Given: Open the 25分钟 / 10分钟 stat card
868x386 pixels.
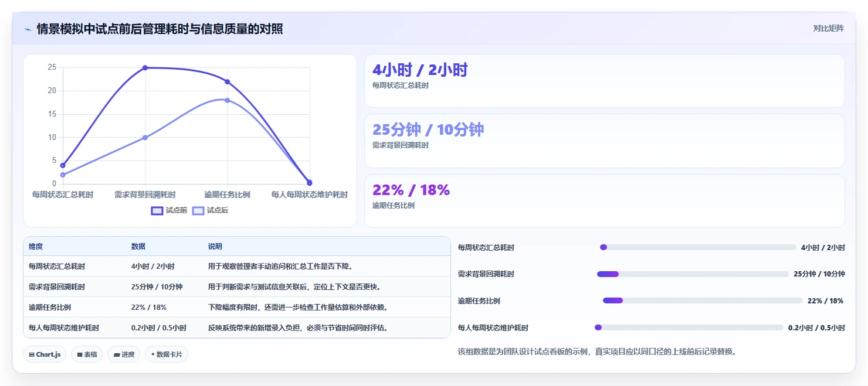Looking at the screenshot, I should [605, 141].
